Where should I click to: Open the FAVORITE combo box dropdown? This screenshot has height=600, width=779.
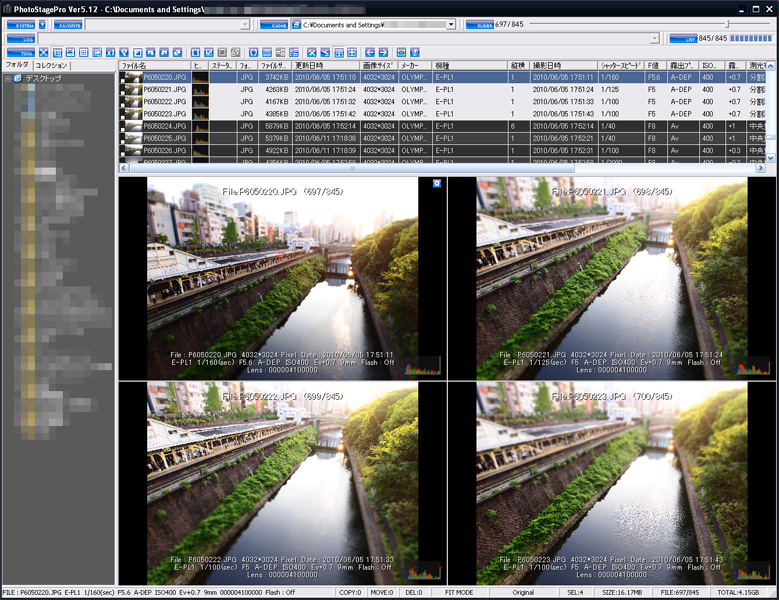click(245, 24)
